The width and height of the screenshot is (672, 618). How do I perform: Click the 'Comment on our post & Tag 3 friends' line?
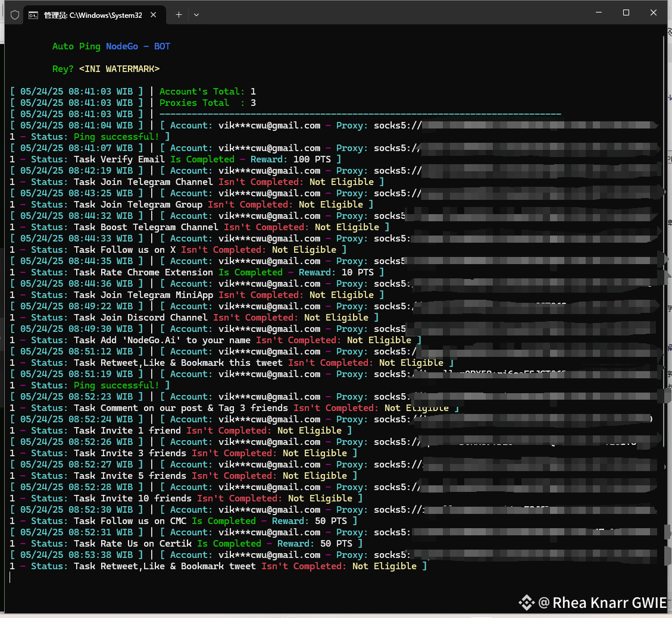pos(235,408)
